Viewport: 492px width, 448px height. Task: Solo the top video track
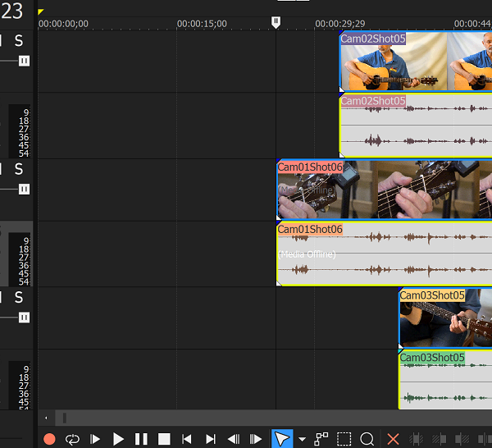tap(18, 41)
